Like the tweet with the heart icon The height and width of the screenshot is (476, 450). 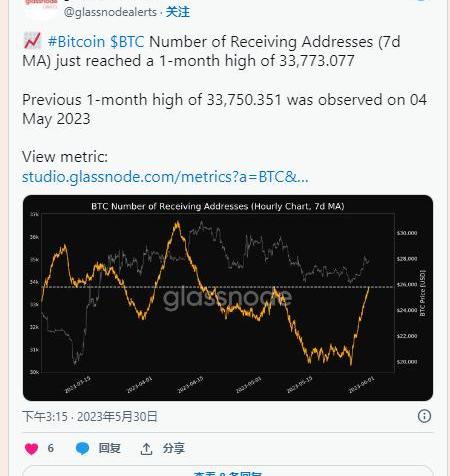click(32, 449)
